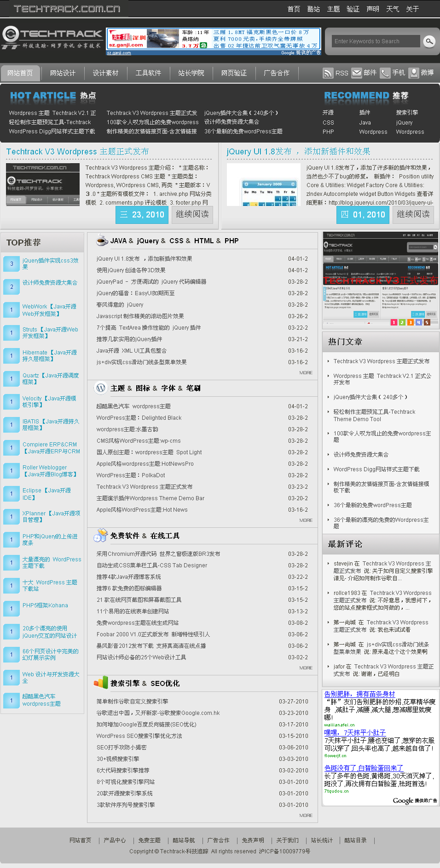Click the bar chart icon beside 搜索引擎 & SEO优化
Image resolution: width=440 pixels, height=868 pixels.
coord(100,683)
